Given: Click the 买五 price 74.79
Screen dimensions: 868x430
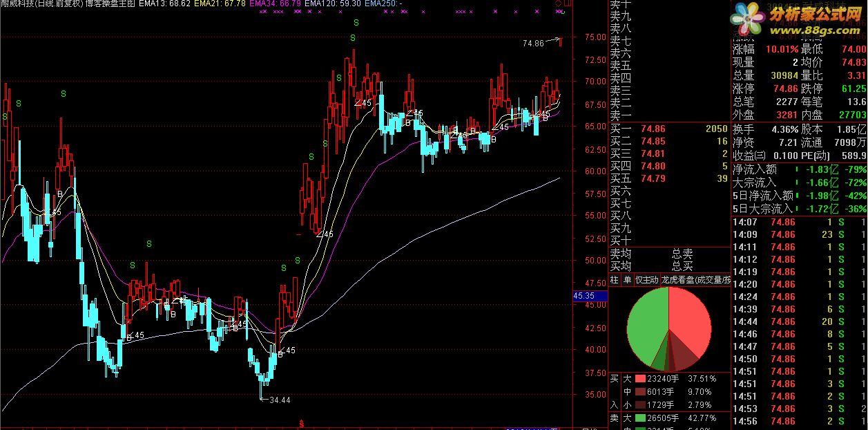Looking at the screenshot, I should tap(653, 178).
